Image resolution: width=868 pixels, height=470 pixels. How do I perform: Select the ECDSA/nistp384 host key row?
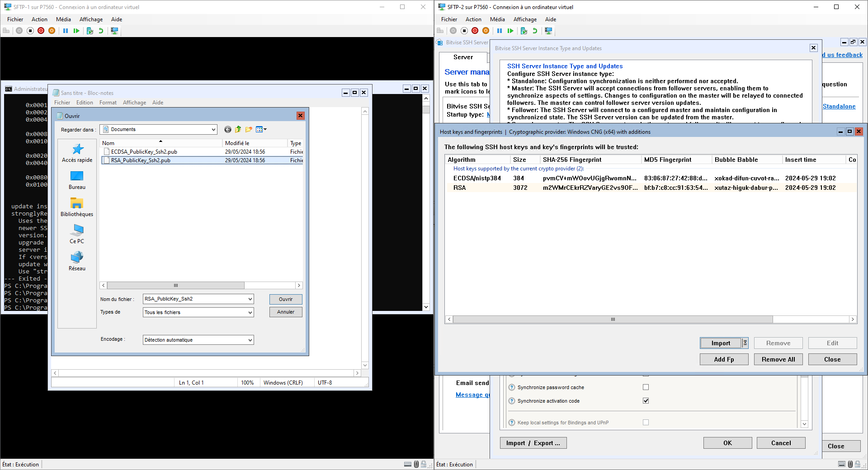(651, 178)
